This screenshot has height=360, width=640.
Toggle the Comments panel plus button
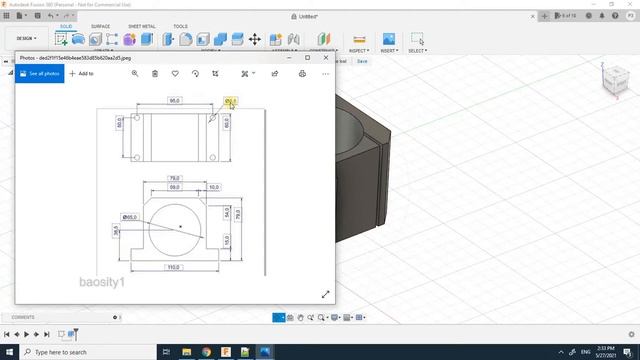tap(115, 317)
